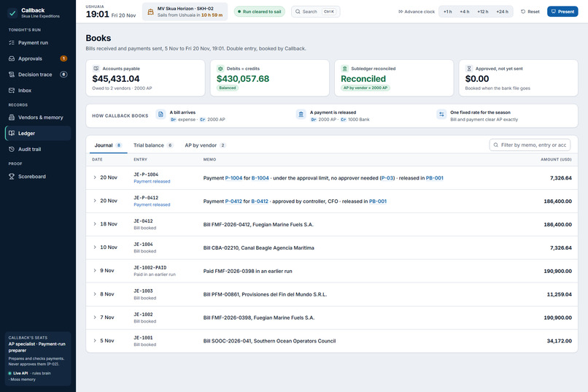Open the B-1004 bill link
Image resolution: width=588 pixels, height=392 pixels.
(x=260, y=178)
